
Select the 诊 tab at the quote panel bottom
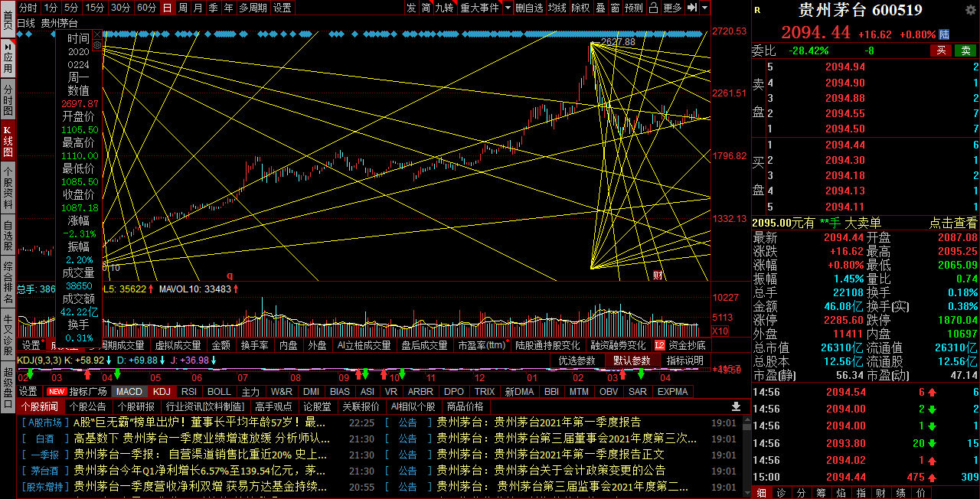pos(780,493)
